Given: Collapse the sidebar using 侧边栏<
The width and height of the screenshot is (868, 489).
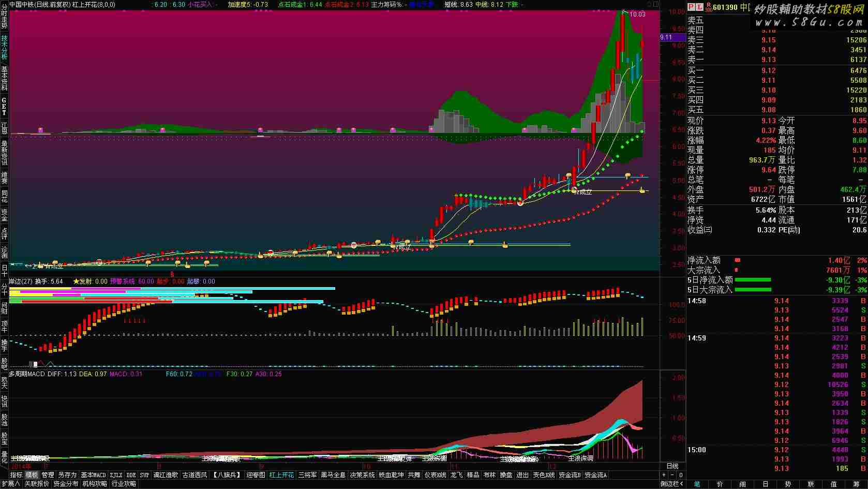Looking at the screenshot, I should [672, 484].
